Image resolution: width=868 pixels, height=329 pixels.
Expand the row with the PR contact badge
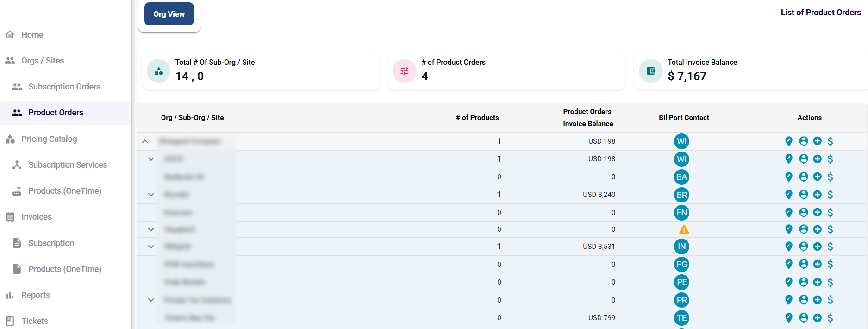pos(151,300)
